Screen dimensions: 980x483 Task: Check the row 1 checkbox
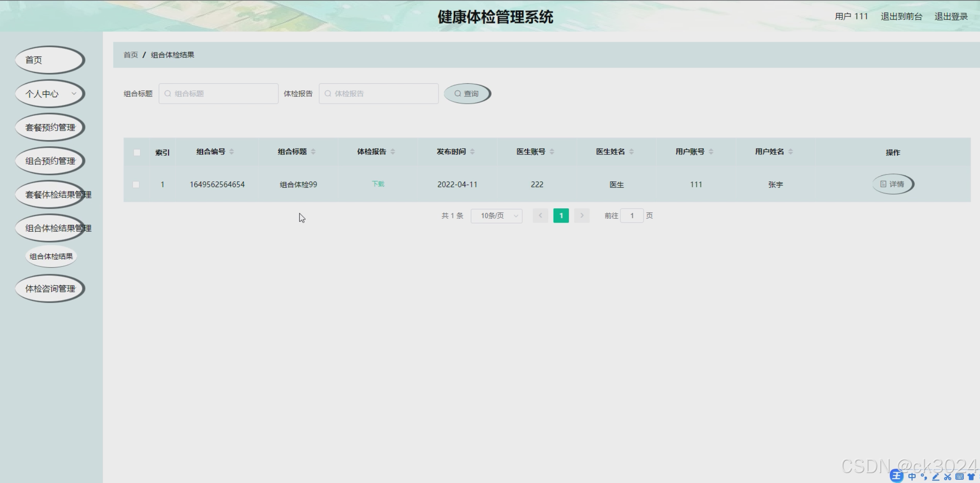coord(136,184)
